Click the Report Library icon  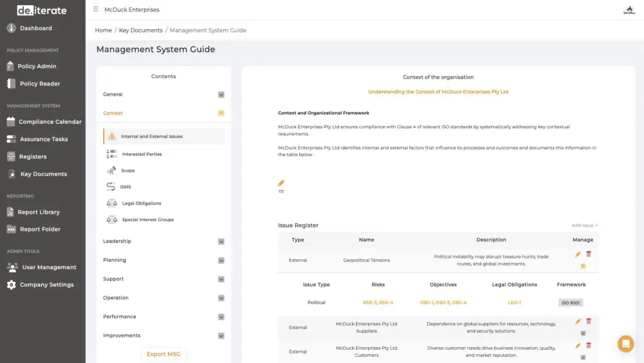(x=10, y=212)
